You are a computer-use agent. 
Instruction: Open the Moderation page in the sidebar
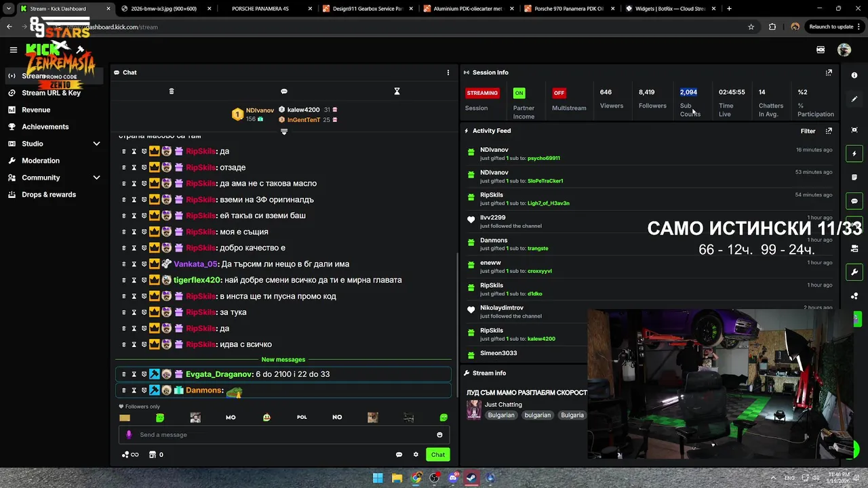pyautogui.click(x=41, y=161)
